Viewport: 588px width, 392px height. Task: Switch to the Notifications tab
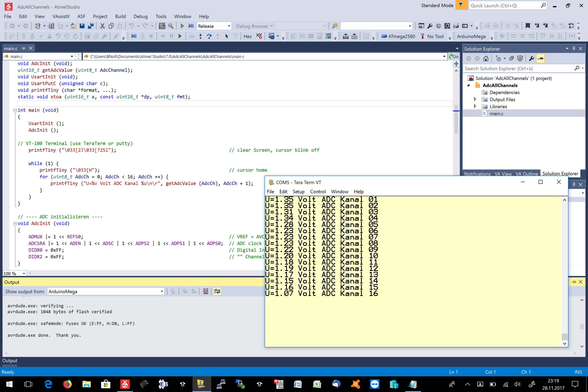pos(477,174)
